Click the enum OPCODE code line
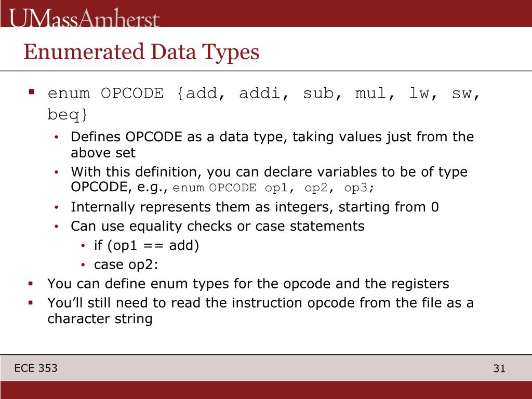This screenshot has width=532, height=399. tap(263, 94)
